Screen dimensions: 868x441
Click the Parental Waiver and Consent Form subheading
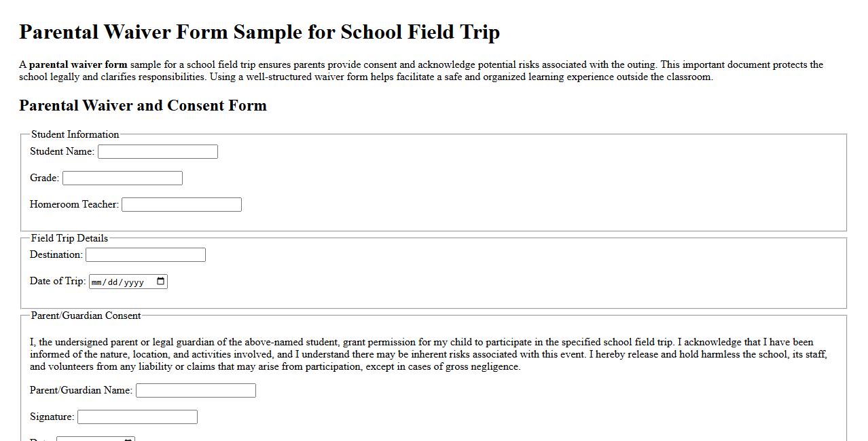coord(143,106)
